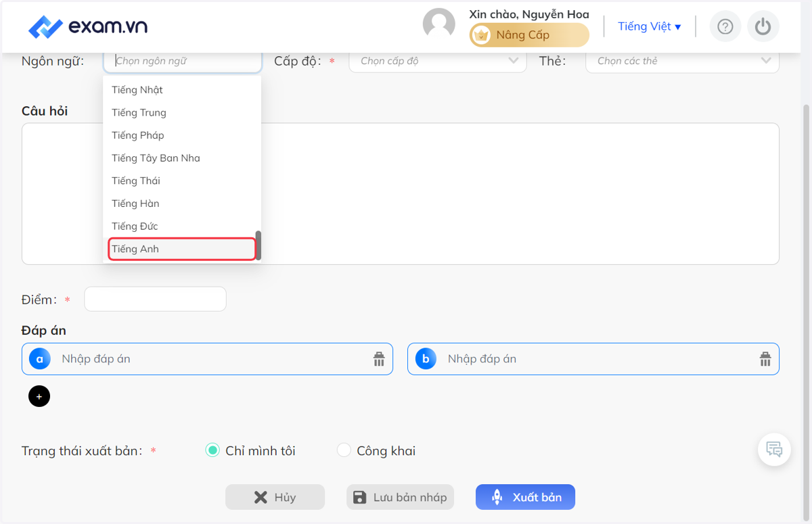The image size is (812, 524).
Task: Choose Tiếng Đức from the list
Action: [182, 227]
